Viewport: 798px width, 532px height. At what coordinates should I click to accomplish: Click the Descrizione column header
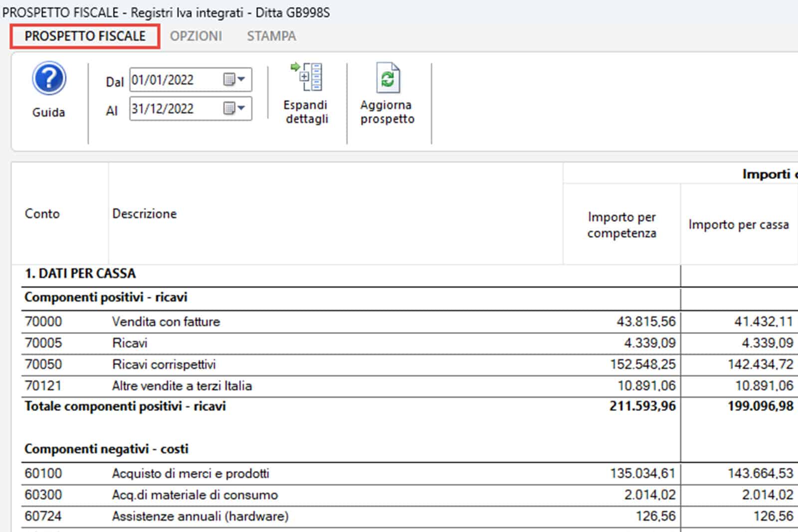point(145,213)
